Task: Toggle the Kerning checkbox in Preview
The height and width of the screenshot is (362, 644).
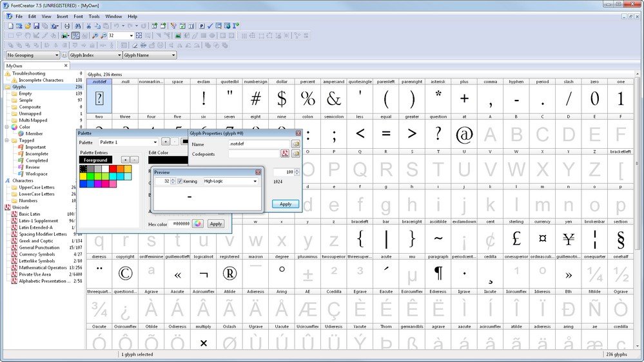Action: [180, 181]
